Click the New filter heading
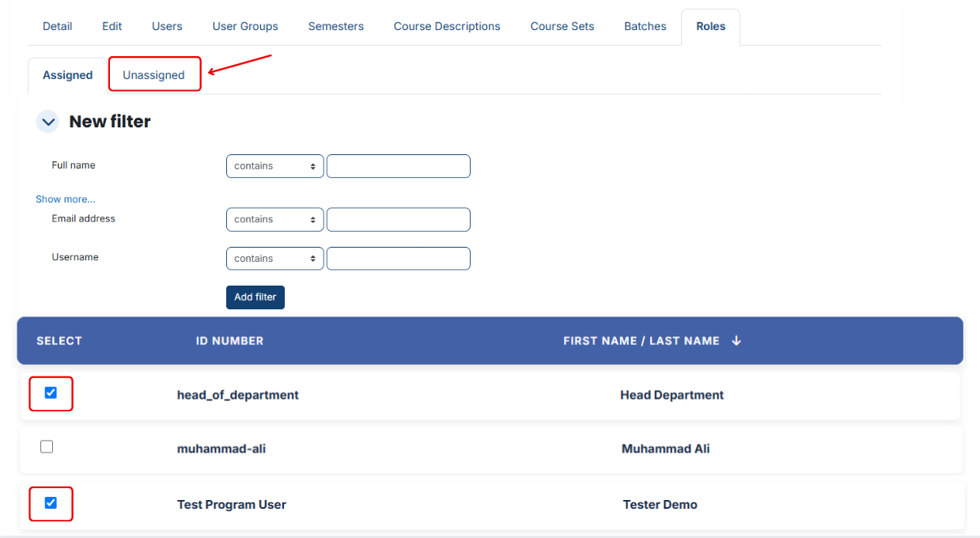This screenshot has height=538, width=980. click(x=110, y=122)
